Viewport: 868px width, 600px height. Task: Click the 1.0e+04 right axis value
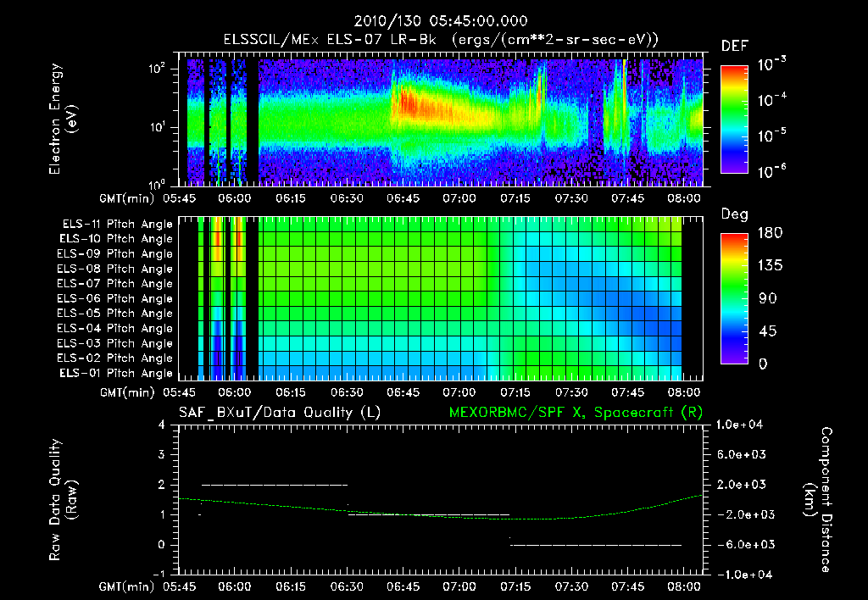739,425
